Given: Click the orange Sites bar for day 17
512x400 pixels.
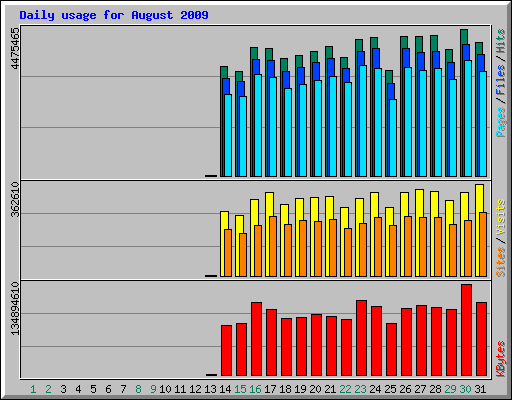Looking at the screenshot, I should point(273,246).
